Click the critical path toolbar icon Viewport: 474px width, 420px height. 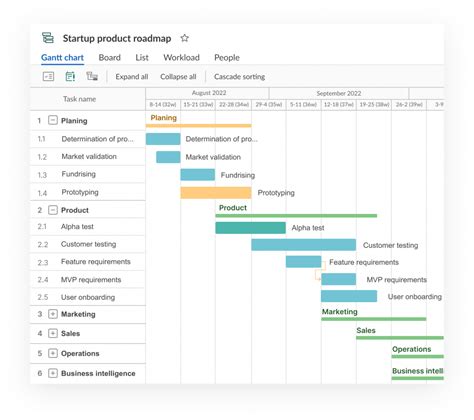coord(92,76)
